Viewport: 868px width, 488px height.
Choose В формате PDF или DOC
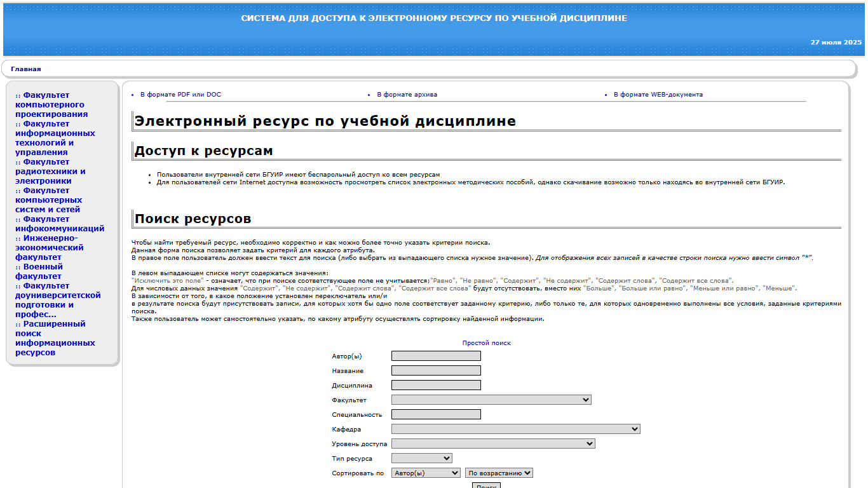(x=180, y=95)
